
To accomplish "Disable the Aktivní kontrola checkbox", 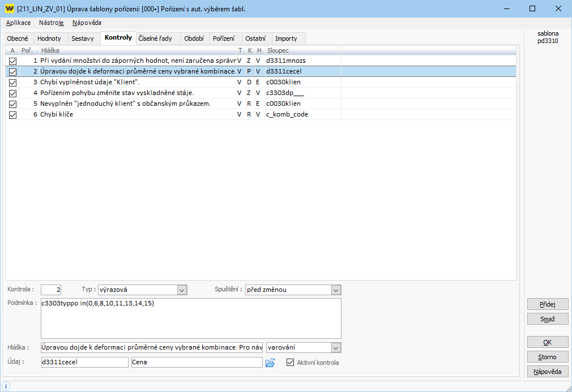I will 291,363.
